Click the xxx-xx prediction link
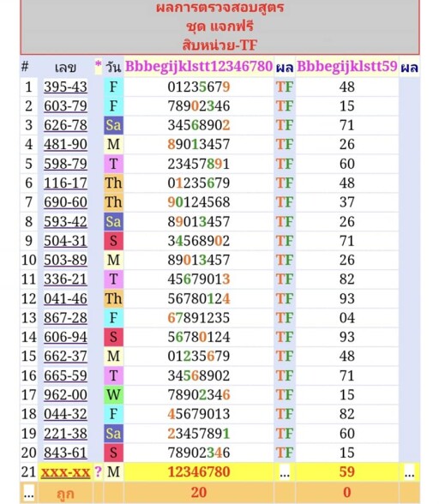439x504 pixels. [x=65, y=471]
